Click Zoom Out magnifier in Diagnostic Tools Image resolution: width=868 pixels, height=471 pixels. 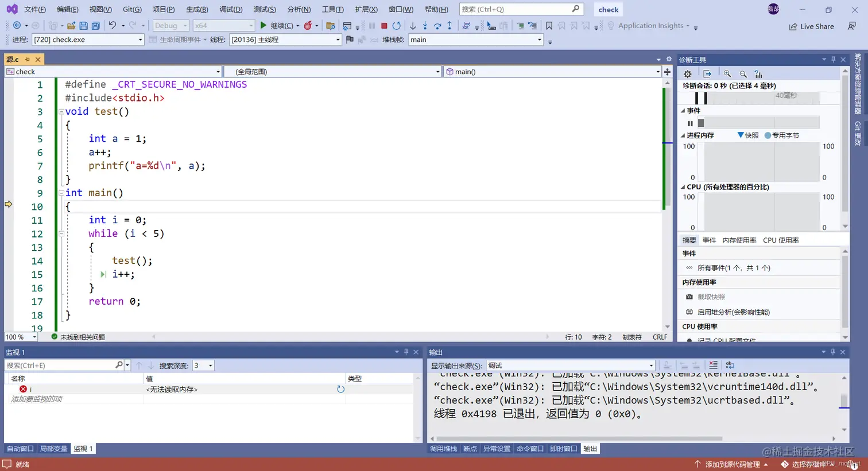(x=743, y=74)
